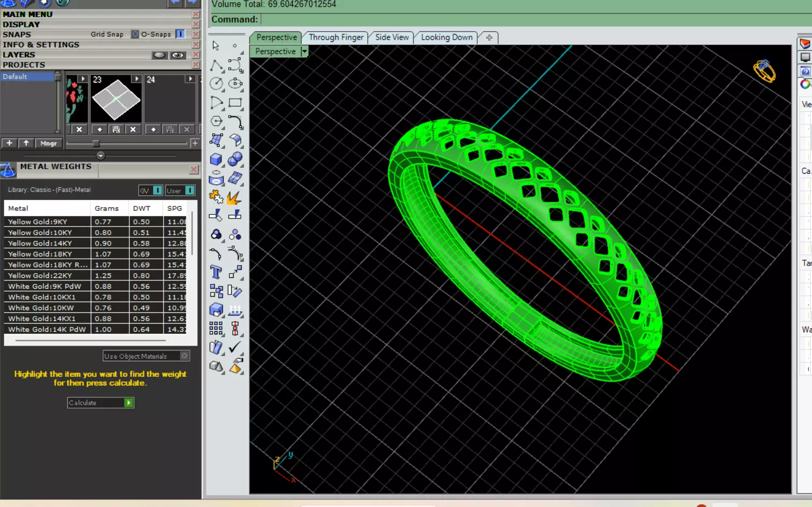The width and height of the screenshot is (812, 507).
Task: Select the White Gold:14K PdW row
Action: point(95,329)
